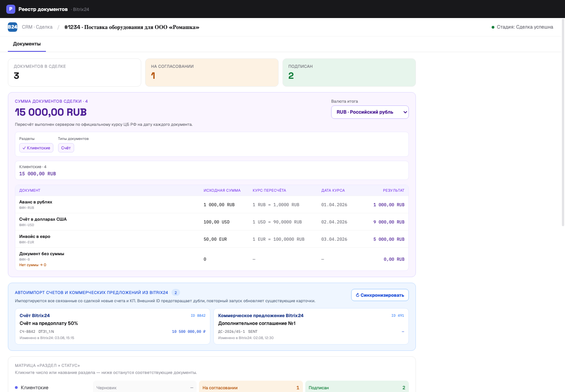Image resolution: width=565 pixels, height=392 pixels.
Task: Click the B24 Bitrix24 logo icon
Action: pyautogui.click(x=13, y=27)
